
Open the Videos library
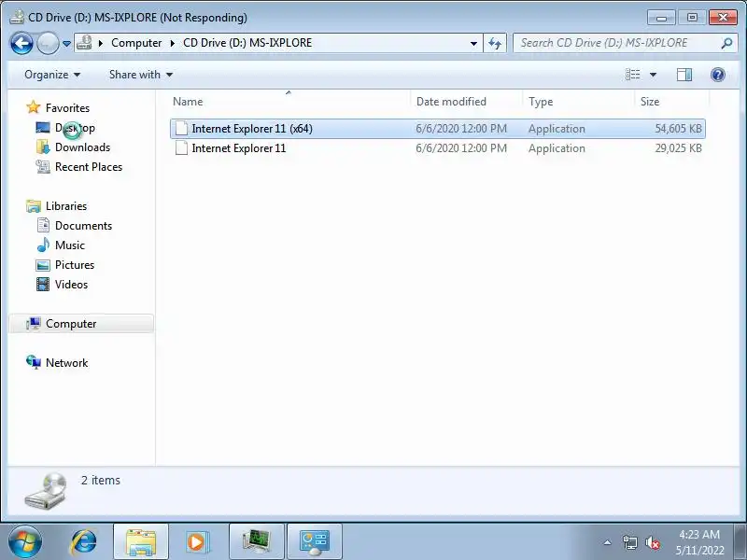point(72,285)
